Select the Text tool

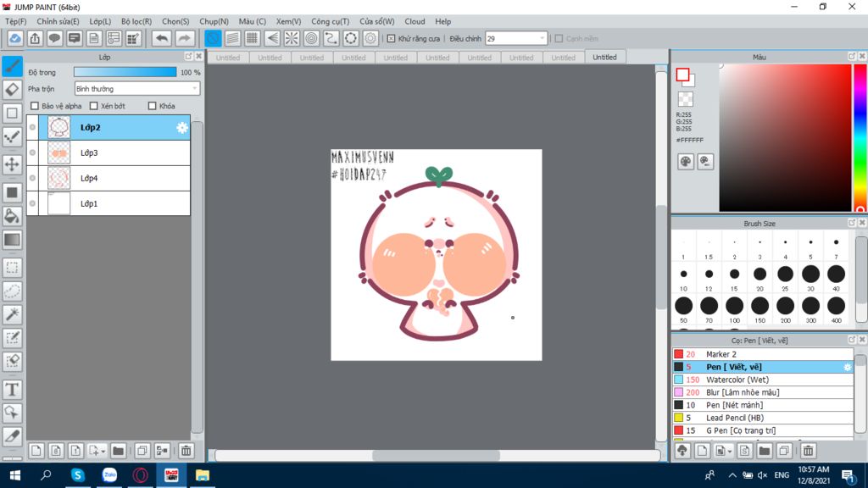[x=12, y=390]
